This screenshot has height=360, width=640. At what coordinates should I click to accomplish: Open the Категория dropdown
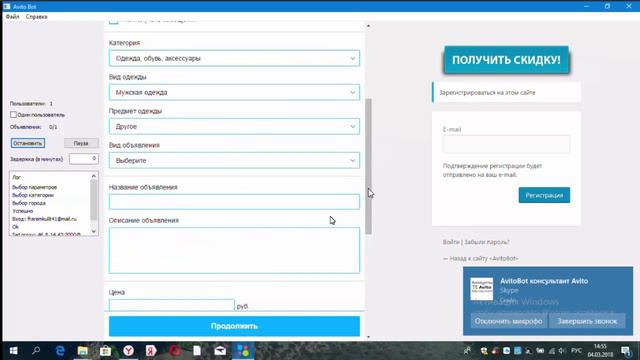(234, 58)
